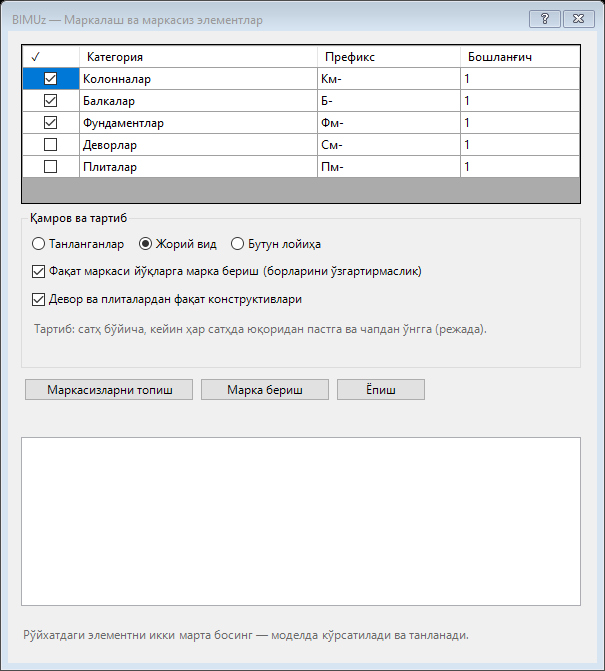Close the BIMUz dialog window
The height and width of the screenshot is (671, 605).
tap(579, 19)
